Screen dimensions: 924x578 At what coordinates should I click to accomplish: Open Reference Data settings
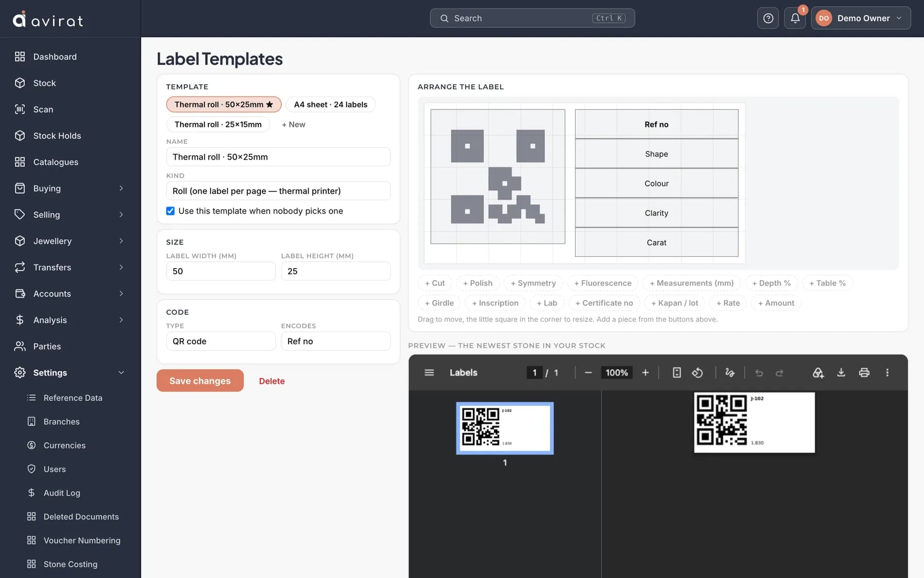pos(73,398)
